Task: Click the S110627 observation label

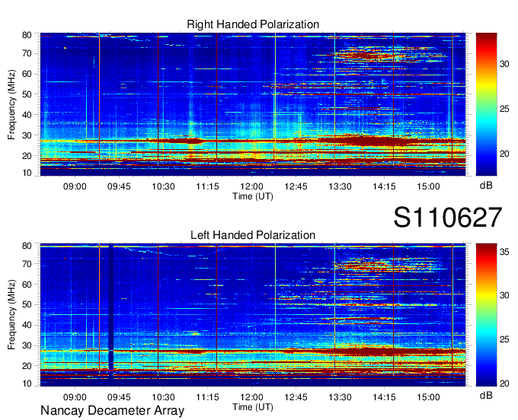Action: pos(448,218)
